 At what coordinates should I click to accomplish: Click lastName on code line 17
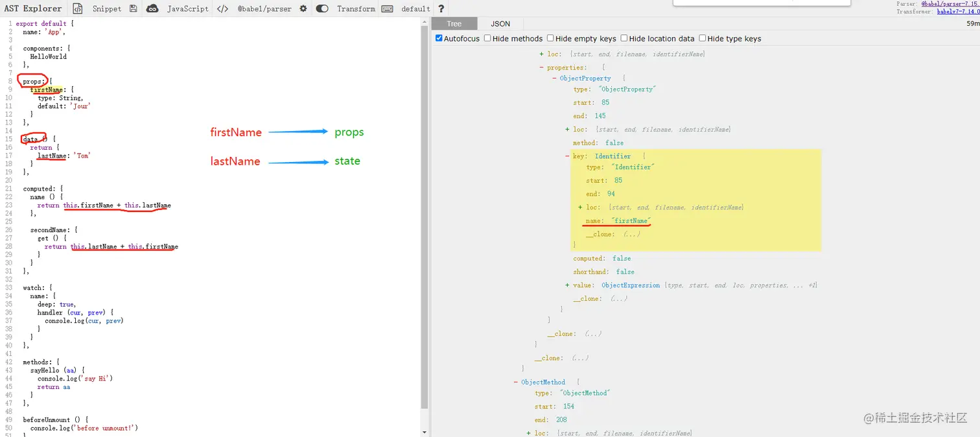52,156
